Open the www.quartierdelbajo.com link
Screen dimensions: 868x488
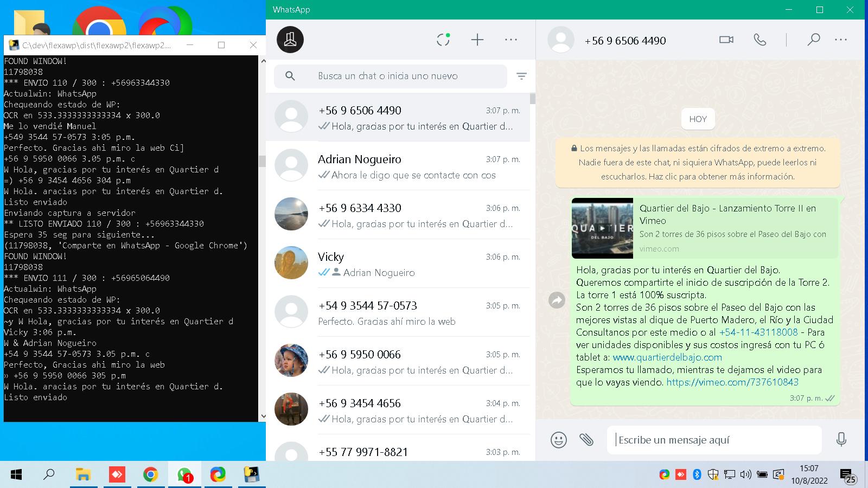point(667,357)
